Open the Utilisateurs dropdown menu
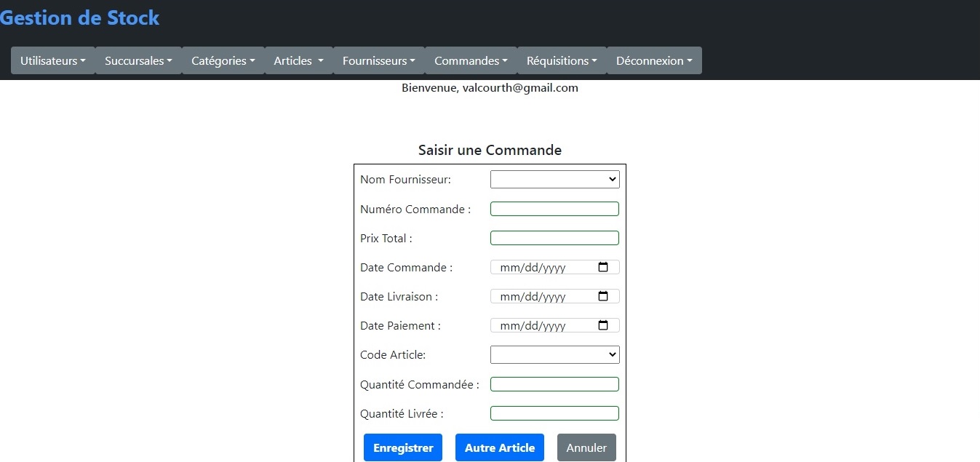The height and width of the screenshot is (462, 980). point(52,60)
